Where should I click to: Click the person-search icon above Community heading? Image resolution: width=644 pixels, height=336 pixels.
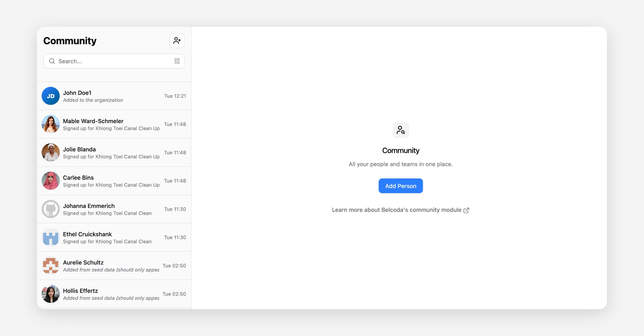400,130
